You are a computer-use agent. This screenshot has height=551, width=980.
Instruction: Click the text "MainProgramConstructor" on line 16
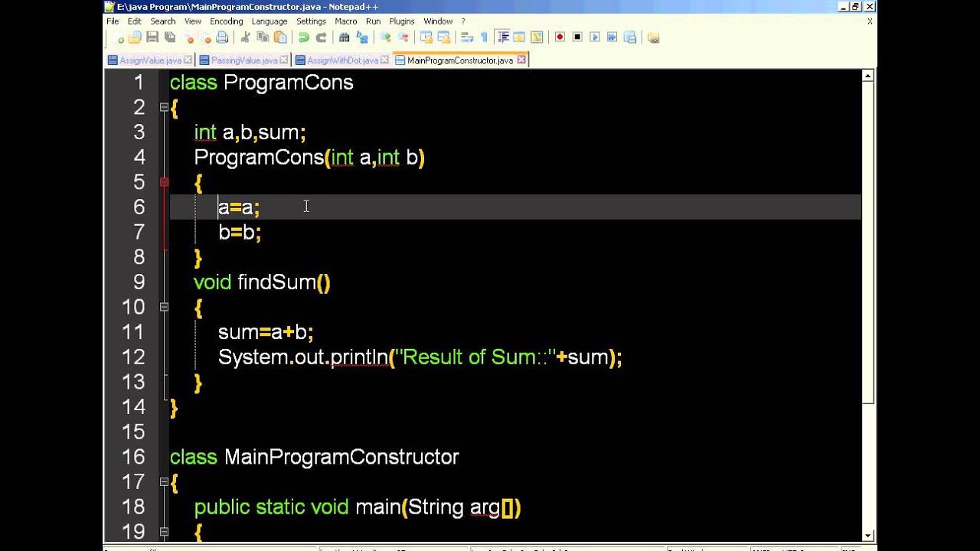(341, 457)
